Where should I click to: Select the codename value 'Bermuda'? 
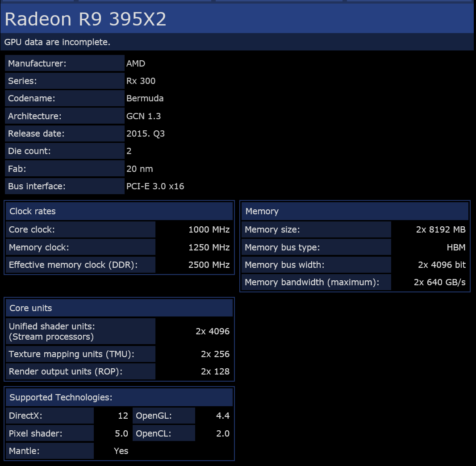[145, 98]
